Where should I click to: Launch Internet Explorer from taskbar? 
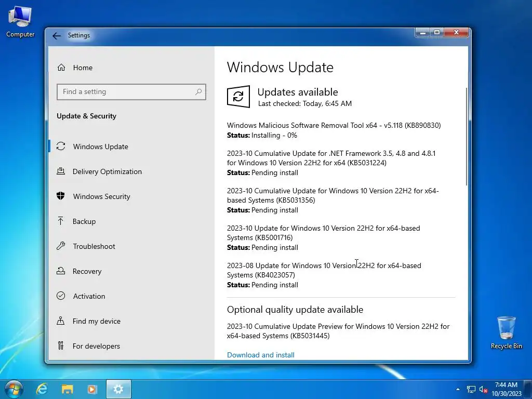point(42,389)
